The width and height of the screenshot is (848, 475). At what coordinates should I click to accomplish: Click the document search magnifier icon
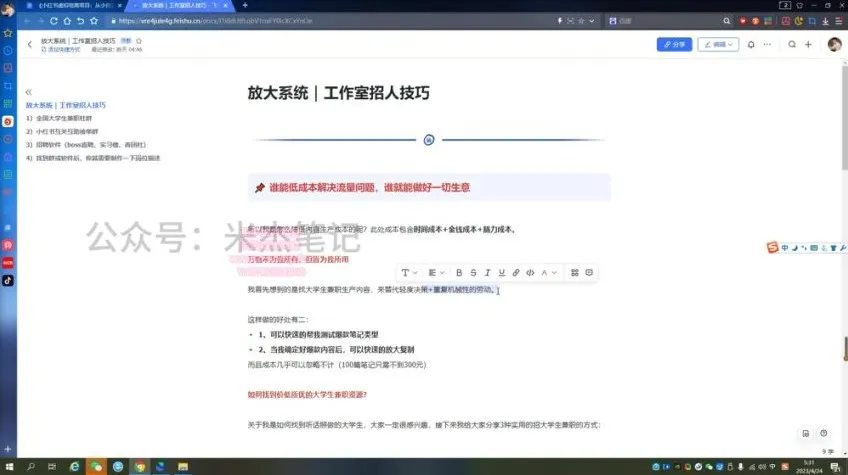pos(792,44)
